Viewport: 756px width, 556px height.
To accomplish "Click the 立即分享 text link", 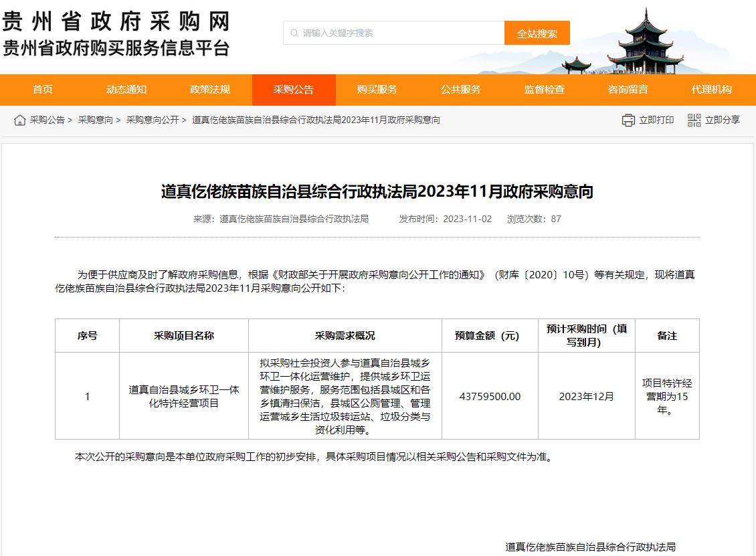I will (723, 120).
